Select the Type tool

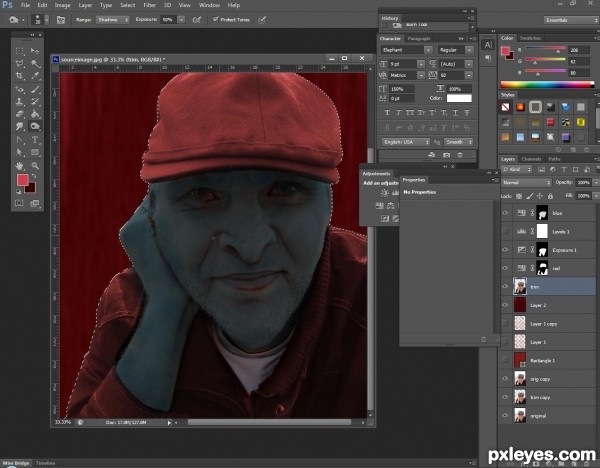(x=35, y=140)
